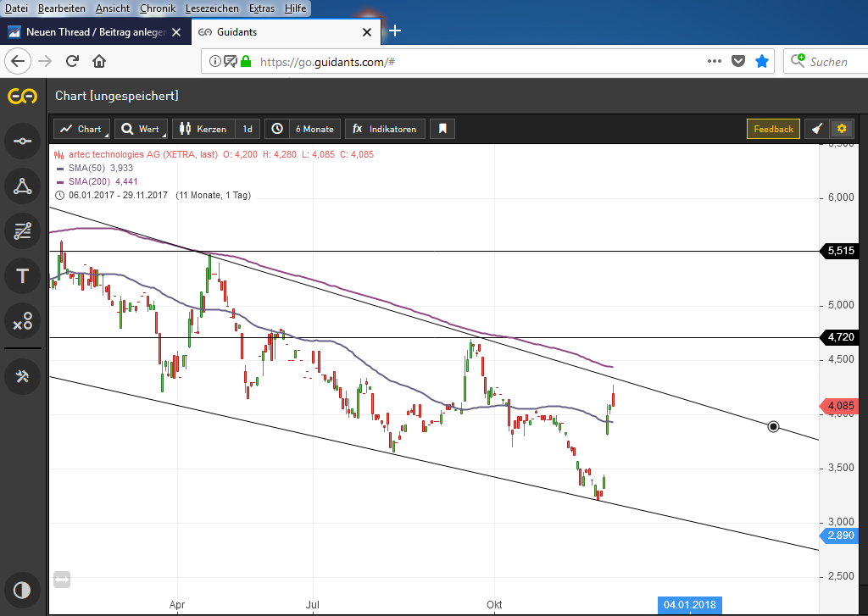Select the horizontal line drawing tool
Screen dimensions: 868x616
[x=23, y=141]
